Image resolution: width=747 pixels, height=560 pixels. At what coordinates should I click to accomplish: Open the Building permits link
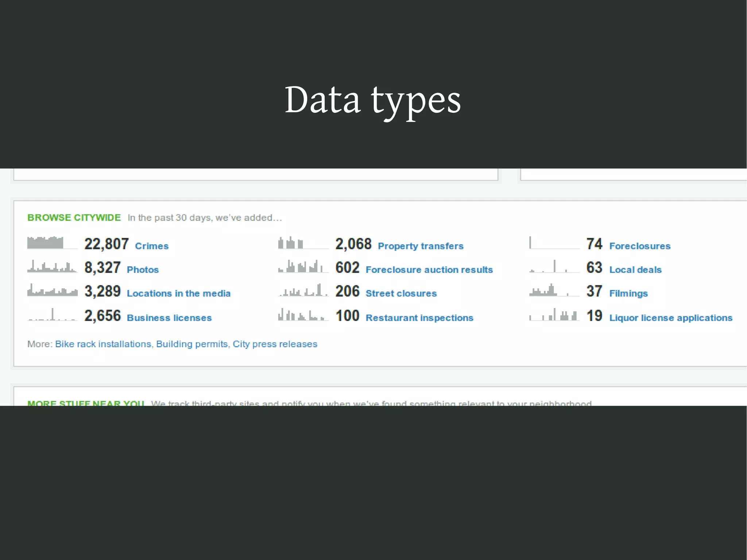[x=192, y=344]
